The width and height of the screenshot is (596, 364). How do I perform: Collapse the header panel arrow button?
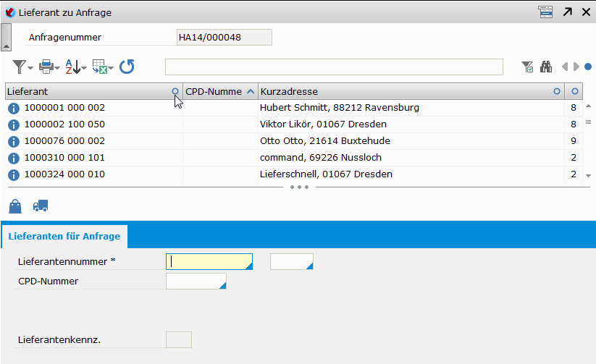pos(6,37)
